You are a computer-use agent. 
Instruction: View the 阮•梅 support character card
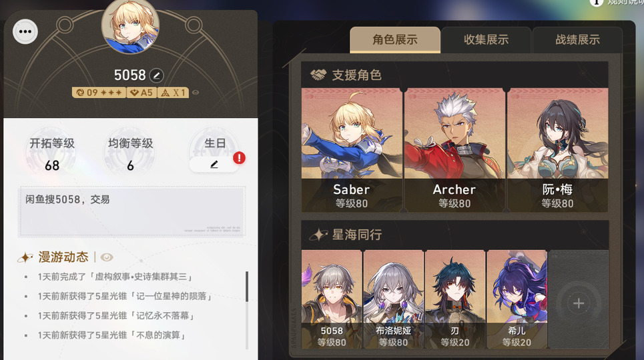pos(558,150)
